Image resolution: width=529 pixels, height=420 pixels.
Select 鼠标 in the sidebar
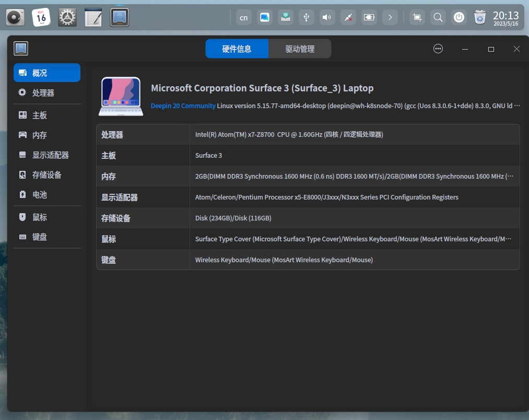[47, 217]
